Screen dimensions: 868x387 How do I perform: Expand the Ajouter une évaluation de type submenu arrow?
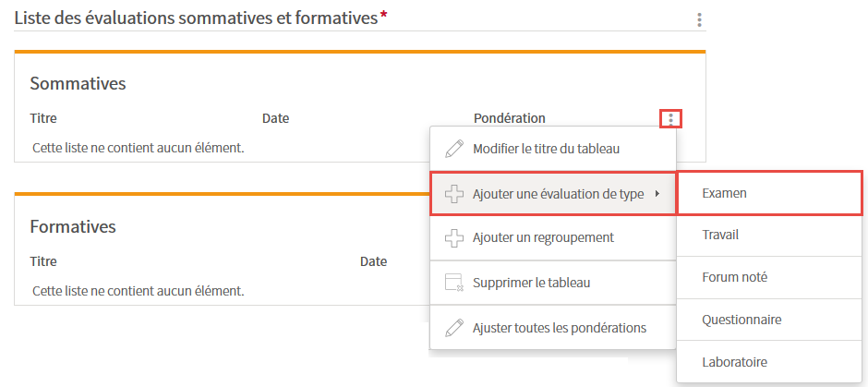click(x=657, y=194)
